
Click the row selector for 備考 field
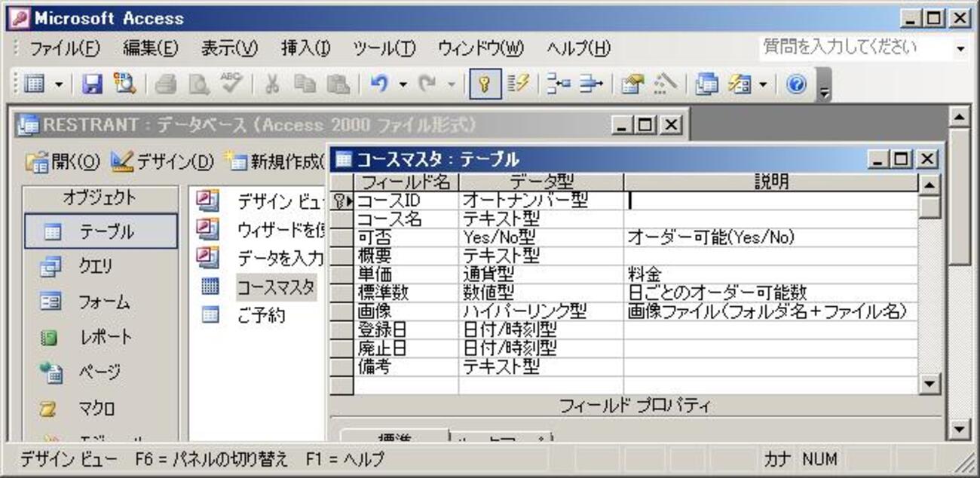tap(341, 366)
